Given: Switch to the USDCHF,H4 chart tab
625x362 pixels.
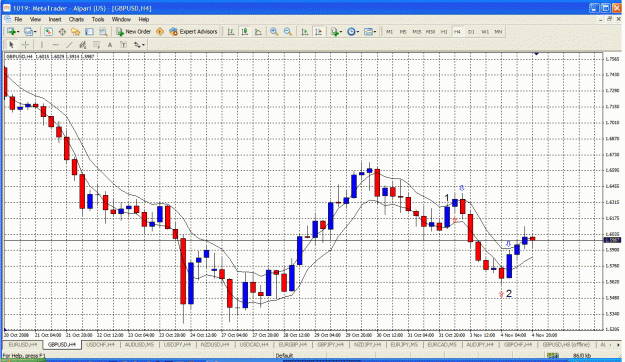Looking at the screenshot, I should (x=100, y=344).
